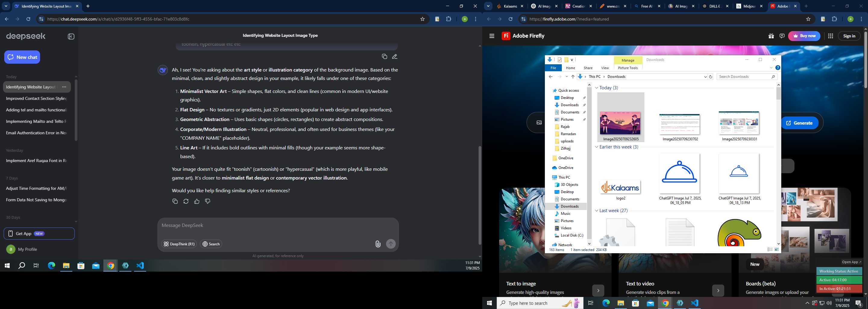Switch to the Midjourney browser tab
Viewport: 868px width, 309px height.
tap(749, 6)
